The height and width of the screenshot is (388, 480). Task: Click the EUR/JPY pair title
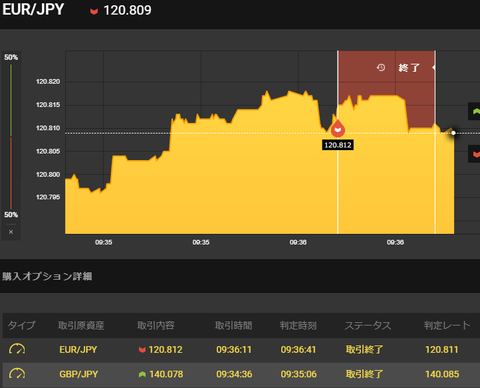pyautogui.click(x=33, y=9)
